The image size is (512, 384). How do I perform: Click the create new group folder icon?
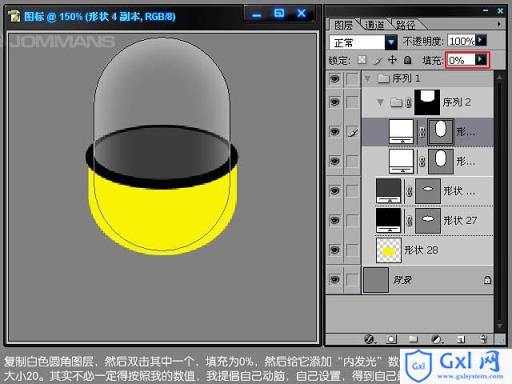pyautogui.click(x=413, y=339)
